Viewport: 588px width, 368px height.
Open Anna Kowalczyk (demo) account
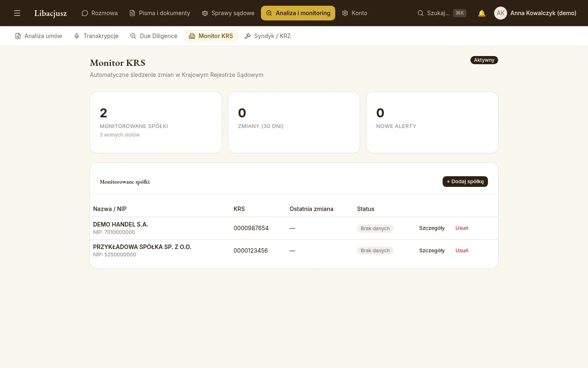pyautogui.click(x=543, y=13)
